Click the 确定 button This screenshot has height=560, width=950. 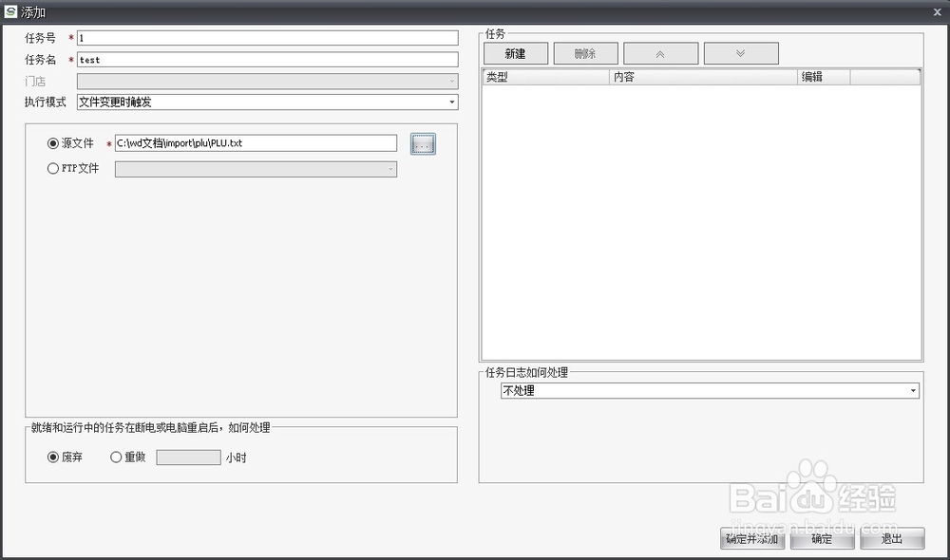tap(822, 538)
